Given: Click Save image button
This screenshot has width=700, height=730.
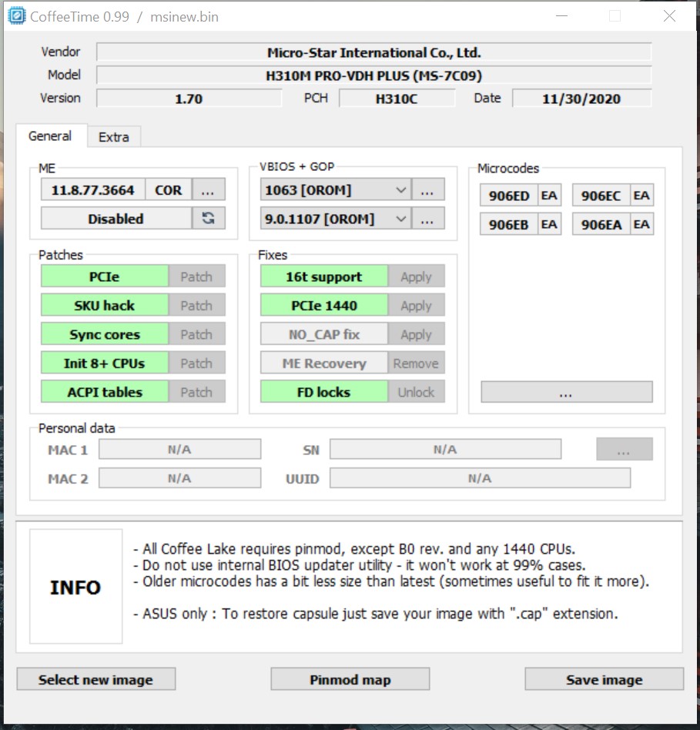Looking at the screenshot, I should point(604,679).
